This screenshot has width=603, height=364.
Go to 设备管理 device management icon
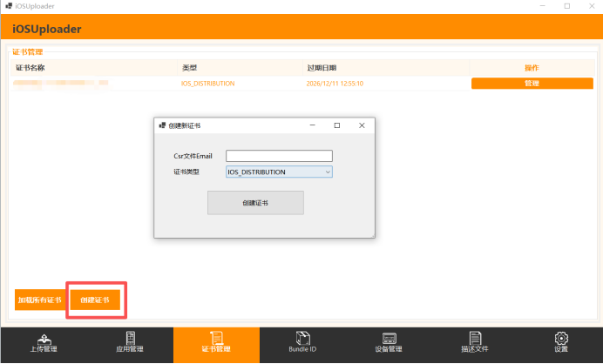[x=389, y=338]
